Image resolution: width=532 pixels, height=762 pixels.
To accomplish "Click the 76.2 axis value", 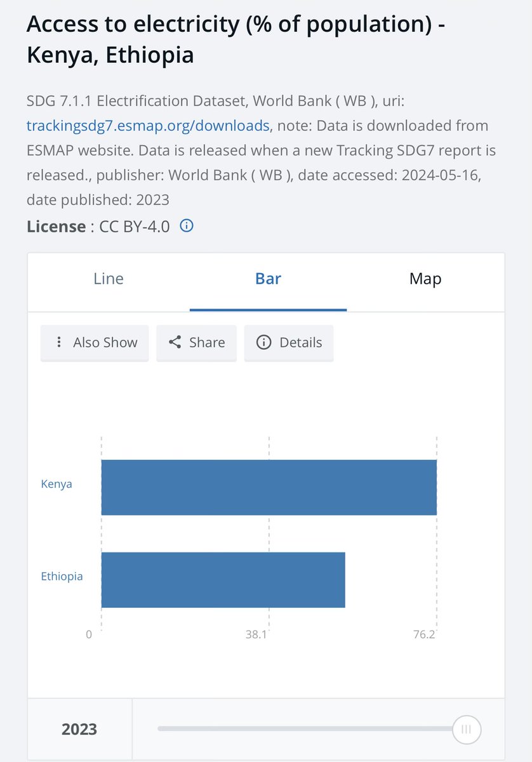I will (424, 634).
